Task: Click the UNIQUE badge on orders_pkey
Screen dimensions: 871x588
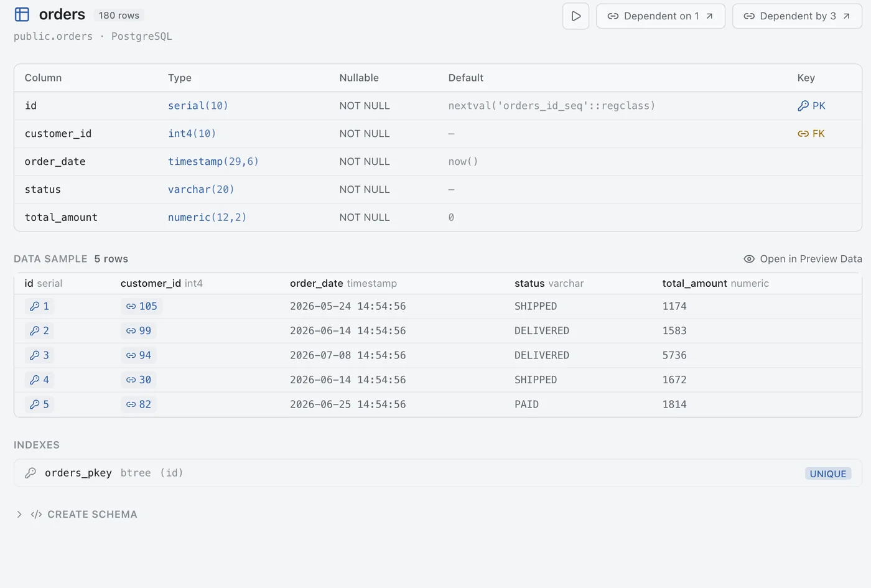Action: click(828, 474)
